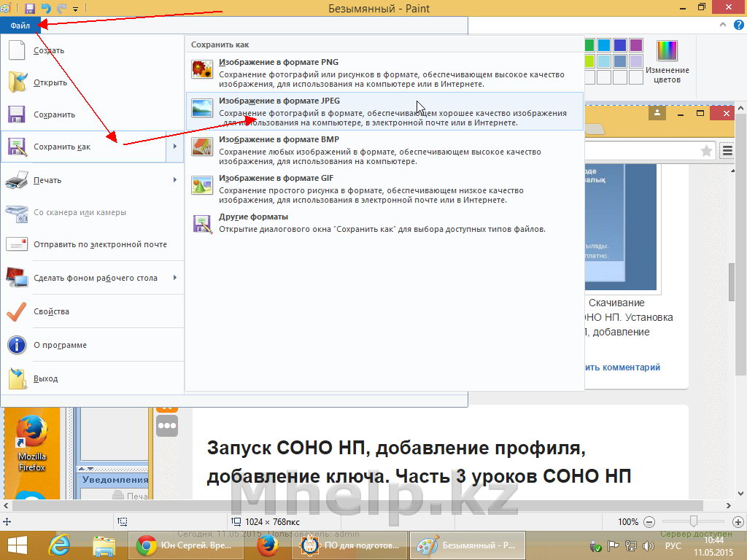Viewport: 747px width, 560px height.
Task: Open Свойства from the file menu
Action: [x=92, y=311]
